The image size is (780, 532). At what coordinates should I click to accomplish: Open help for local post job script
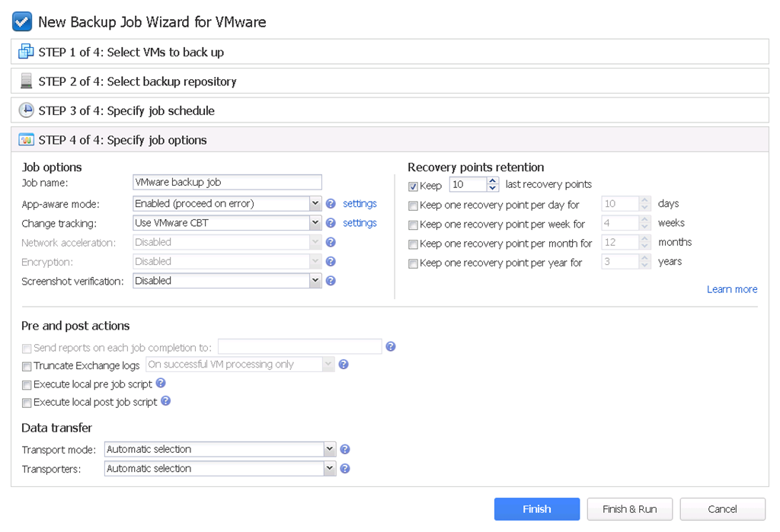(x=165, y=401)
